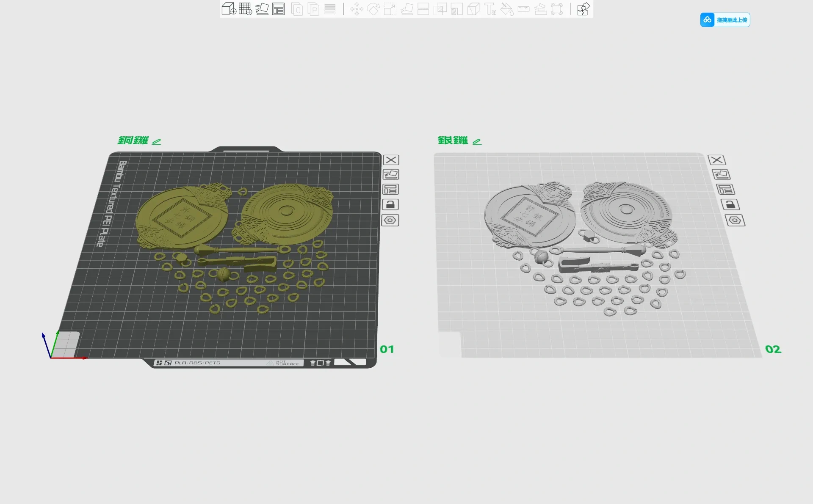
Task: Edit the 銅鑼 plate name
Action: point(157,141)
